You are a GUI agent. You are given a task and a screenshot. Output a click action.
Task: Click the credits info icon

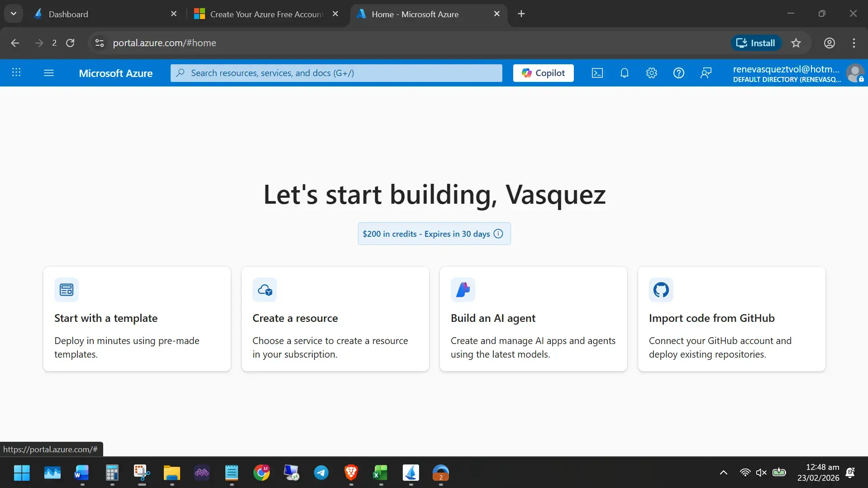(498, 234)
